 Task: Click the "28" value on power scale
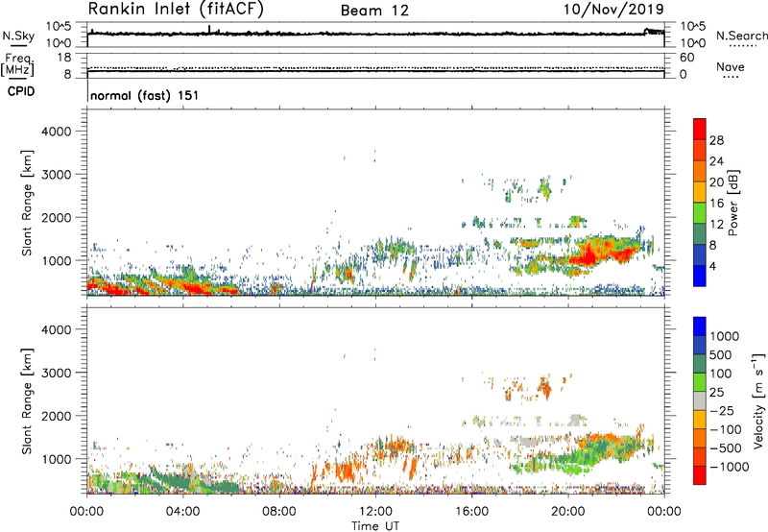click(x=716, y=140)
